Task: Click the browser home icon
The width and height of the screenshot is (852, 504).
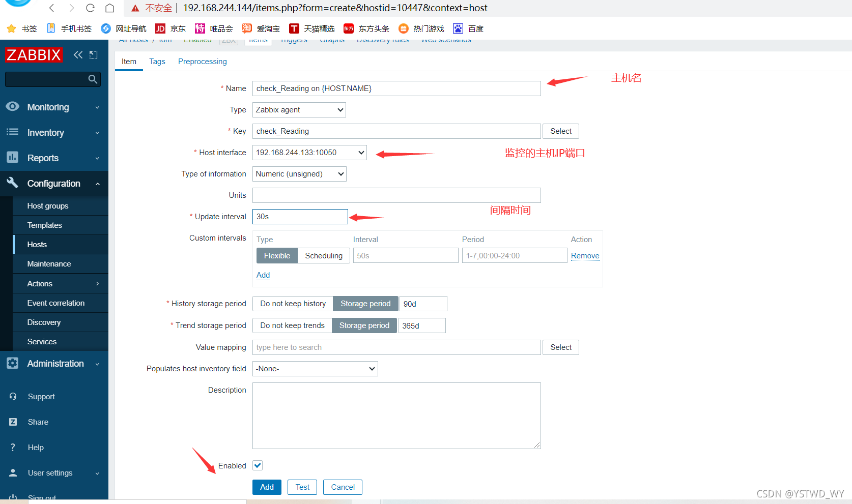Action: [x=109, y=8]
